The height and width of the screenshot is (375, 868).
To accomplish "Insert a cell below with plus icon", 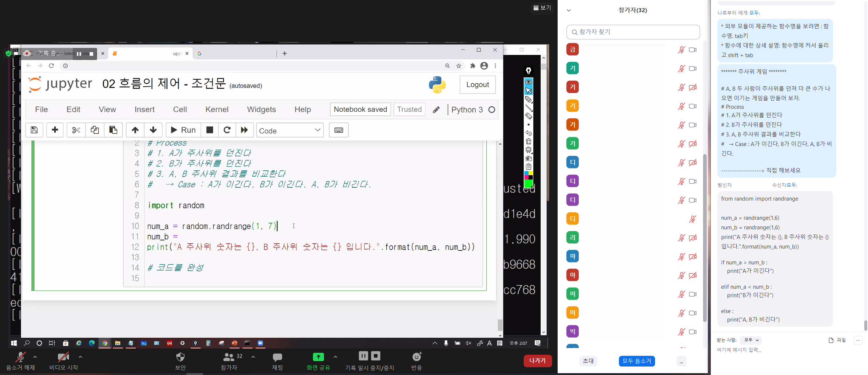I will coord(55,130).
